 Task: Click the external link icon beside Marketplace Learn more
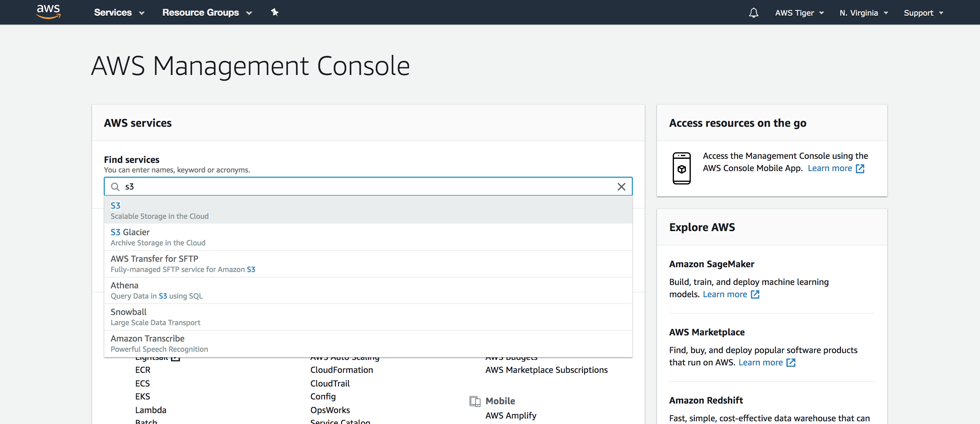[x=791, y=363]
